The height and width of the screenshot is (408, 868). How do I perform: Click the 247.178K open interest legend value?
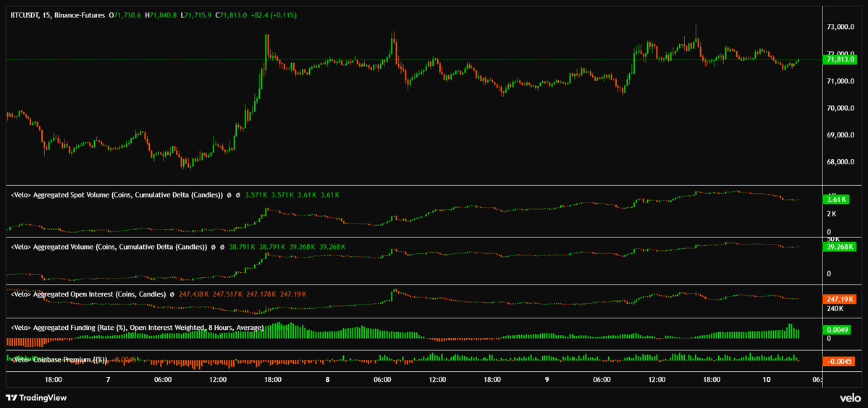point(262,294)
